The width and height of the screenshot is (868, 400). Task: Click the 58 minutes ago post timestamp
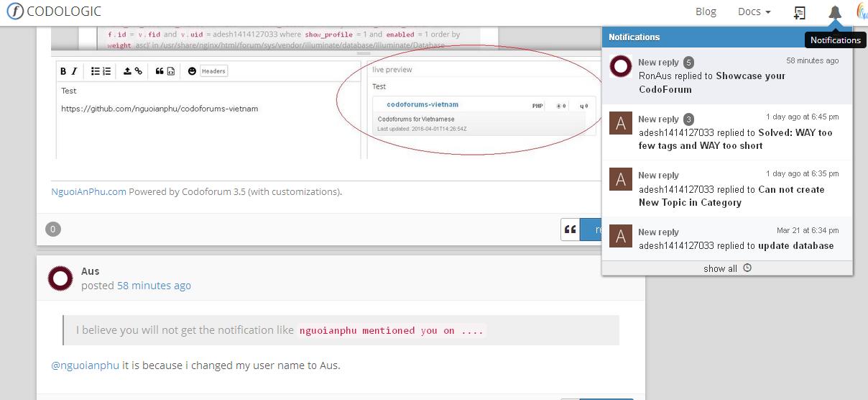click(x=154, y=286)
